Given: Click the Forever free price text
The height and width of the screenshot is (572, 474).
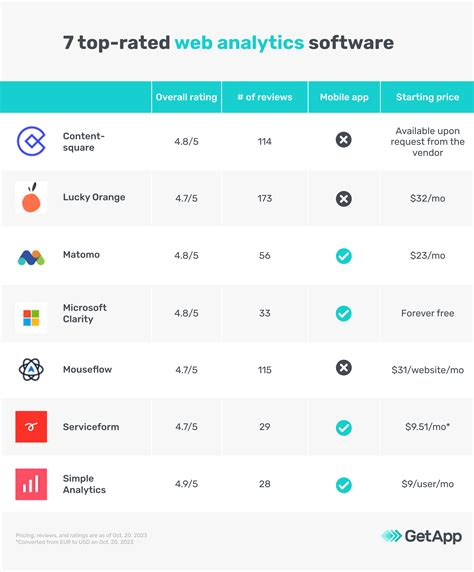Looking at the screenshot, I should [428, 313].
